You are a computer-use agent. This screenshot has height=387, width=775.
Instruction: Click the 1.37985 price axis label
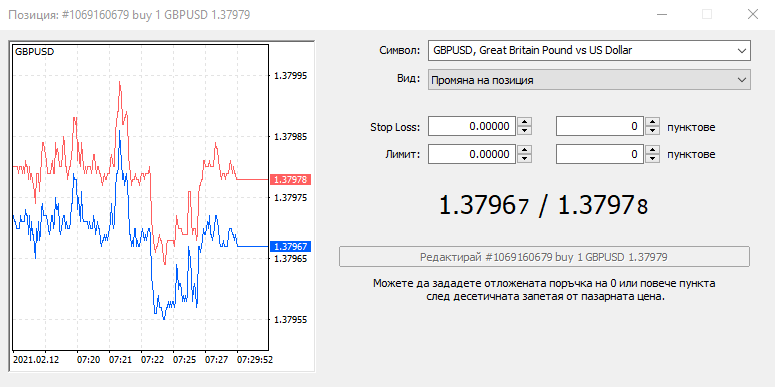[x=291, y=136]
